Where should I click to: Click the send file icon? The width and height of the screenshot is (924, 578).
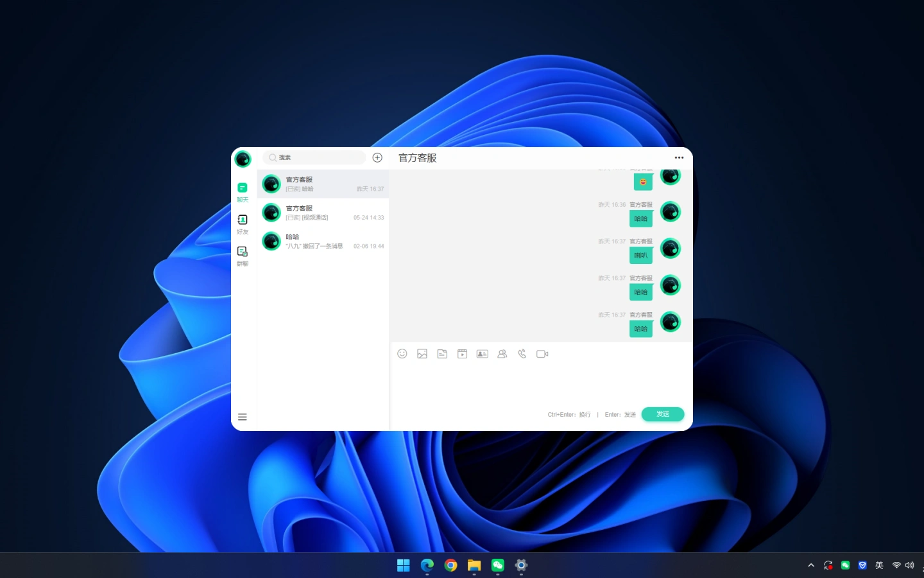pyautogui.click(x=442, y=354)
